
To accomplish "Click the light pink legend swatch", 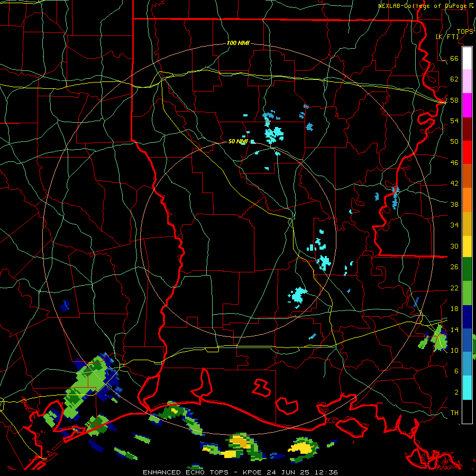I will (467, 81).
